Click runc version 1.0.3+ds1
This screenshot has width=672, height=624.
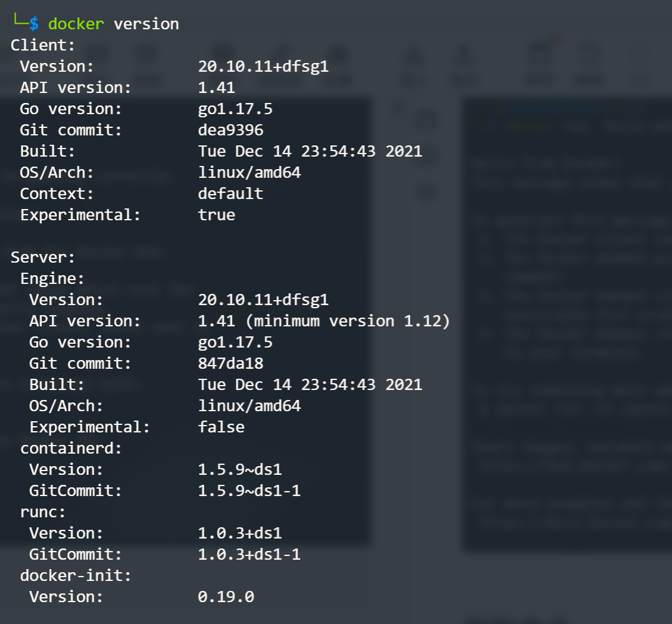tap(240, 533)
